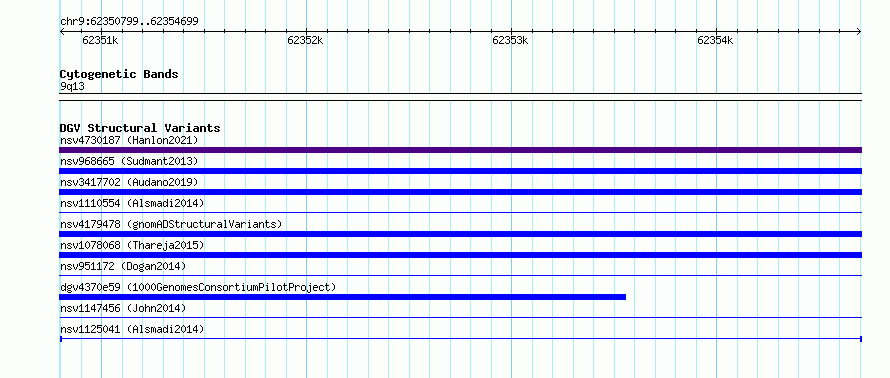Select the 9q13 band label
890x378 pixels.
73,87
